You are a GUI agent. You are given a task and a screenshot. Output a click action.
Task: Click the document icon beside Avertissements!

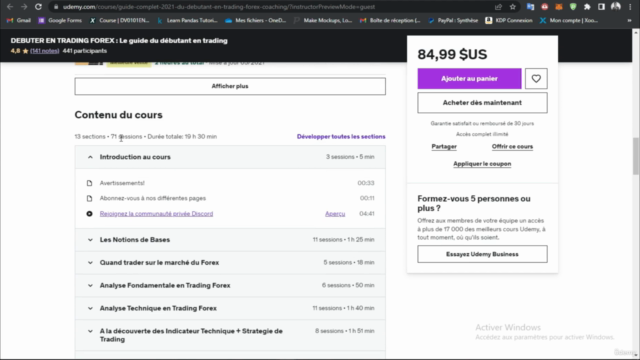[89, 183]
